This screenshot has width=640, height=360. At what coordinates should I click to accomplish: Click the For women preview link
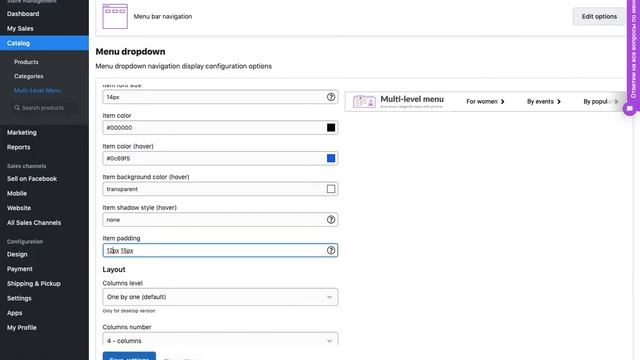tap(482, 102)
